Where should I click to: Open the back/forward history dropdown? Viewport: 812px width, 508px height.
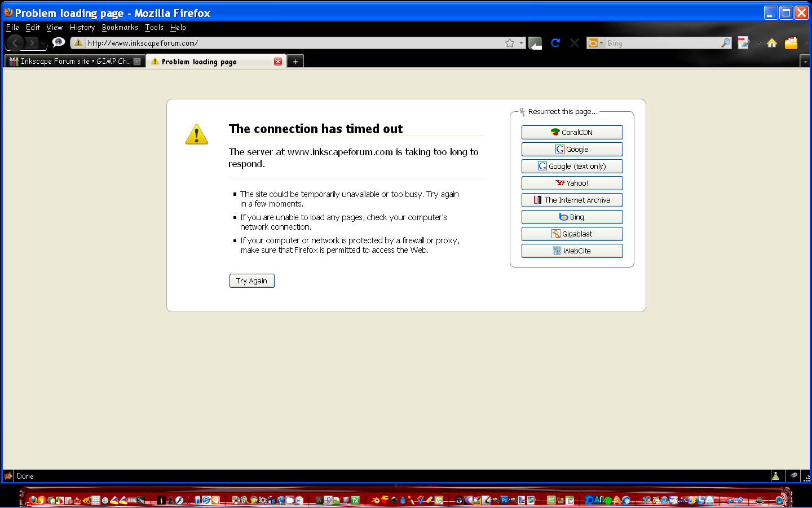point(43,43)
